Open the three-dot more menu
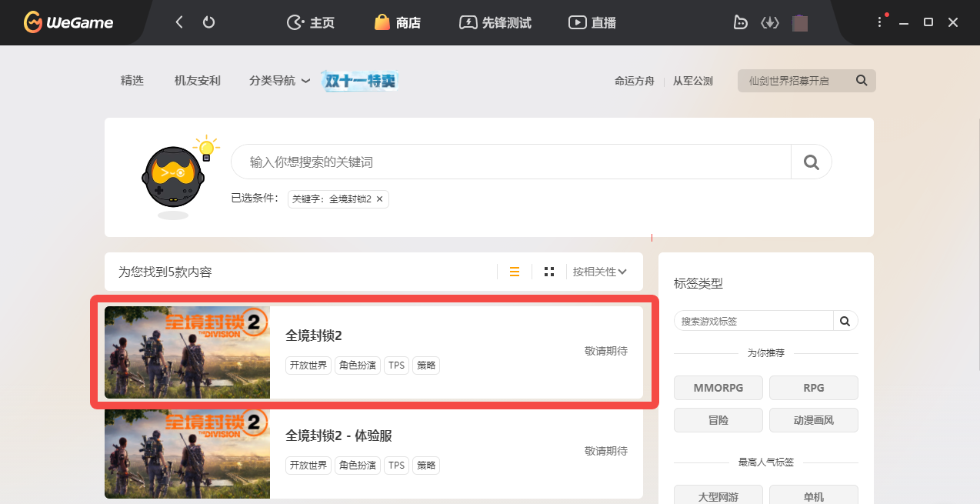 880,22
